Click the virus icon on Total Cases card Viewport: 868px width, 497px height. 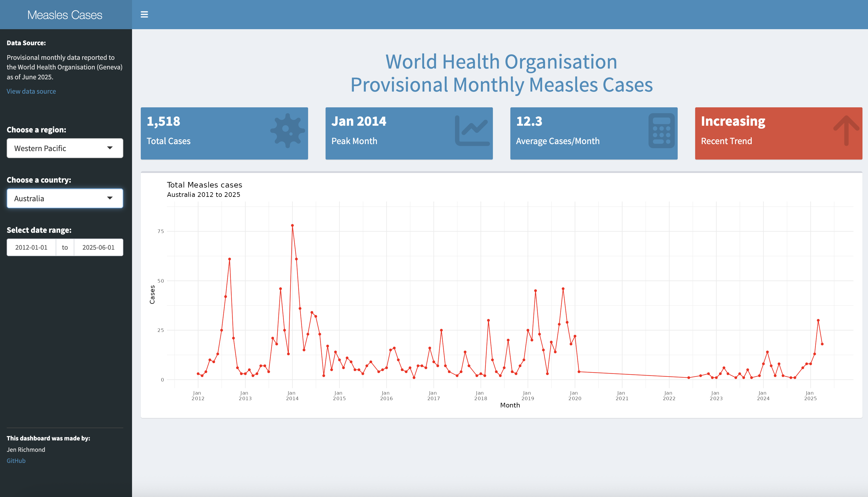point(287,130)
